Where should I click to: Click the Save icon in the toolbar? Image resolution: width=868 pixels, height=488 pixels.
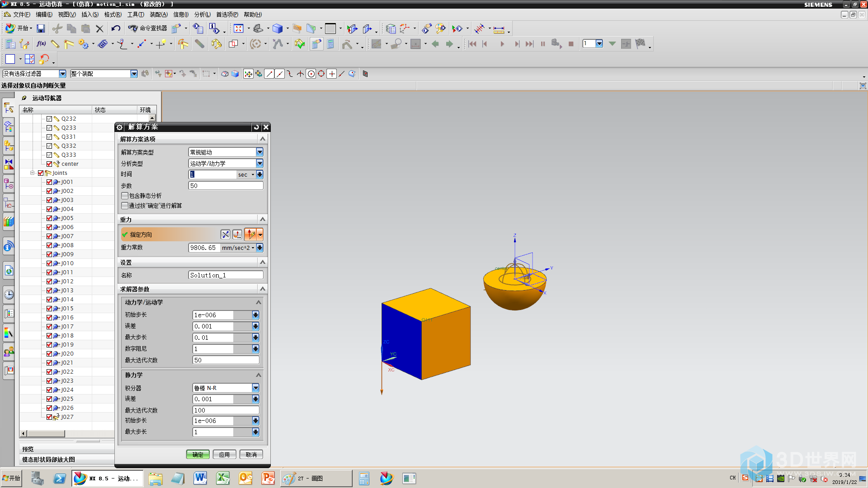(x=41, y=28)
